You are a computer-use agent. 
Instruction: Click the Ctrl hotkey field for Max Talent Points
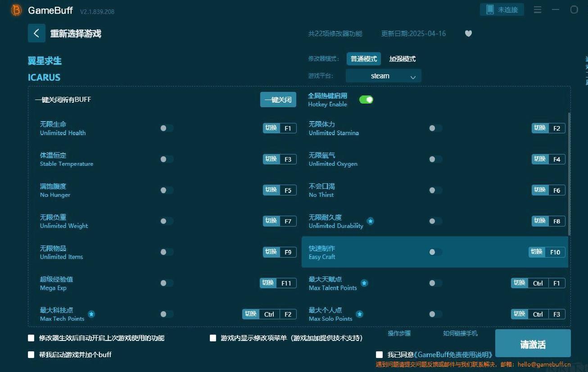click(x=538, y=283)
